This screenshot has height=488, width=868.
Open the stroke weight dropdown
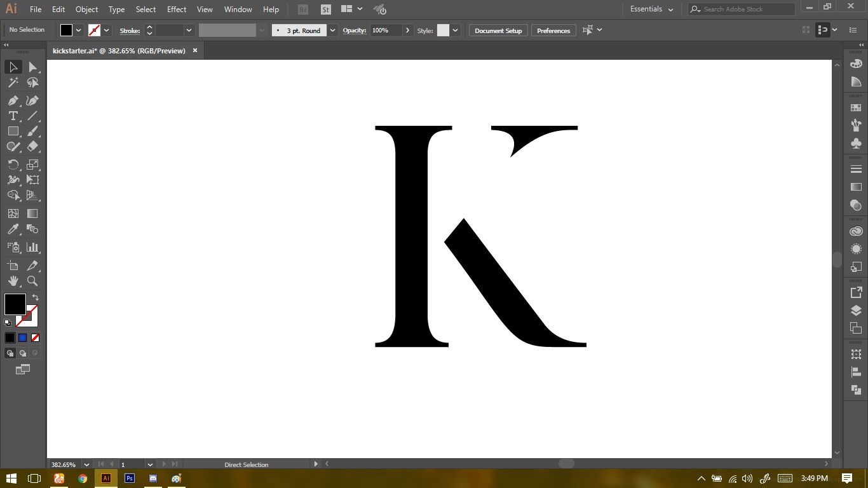coord(189,30)
